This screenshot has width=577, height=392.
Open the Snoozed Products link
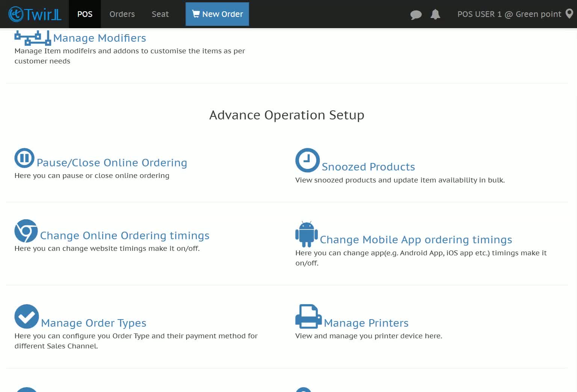[368, 167]
